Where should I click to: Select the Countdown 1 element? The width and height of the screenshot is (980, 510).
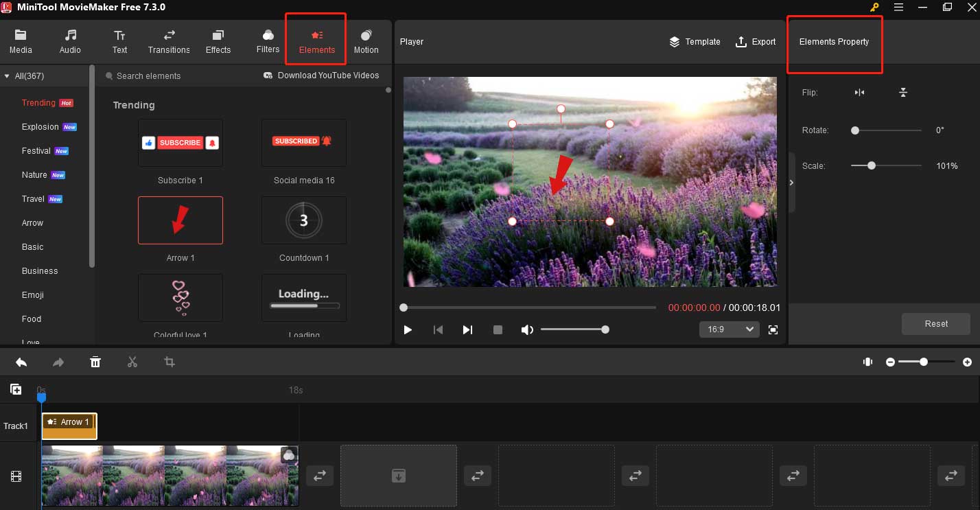tap(304, 220)
